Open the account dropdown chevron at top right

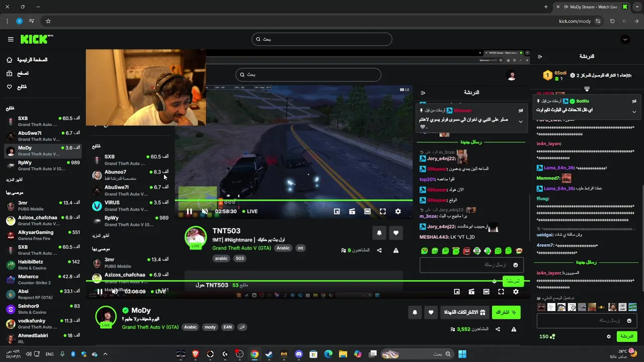[x=625, y=39]
